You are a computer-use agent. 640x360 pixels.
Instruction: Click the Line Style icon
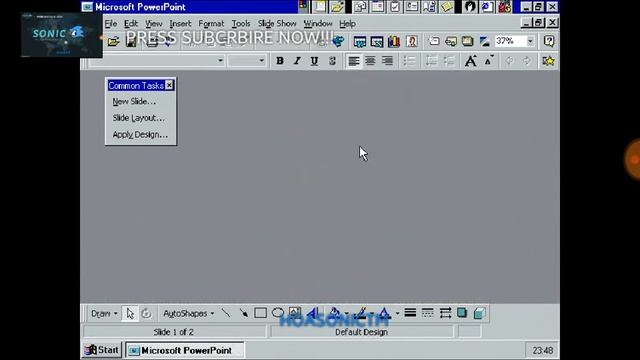[410, 313]
